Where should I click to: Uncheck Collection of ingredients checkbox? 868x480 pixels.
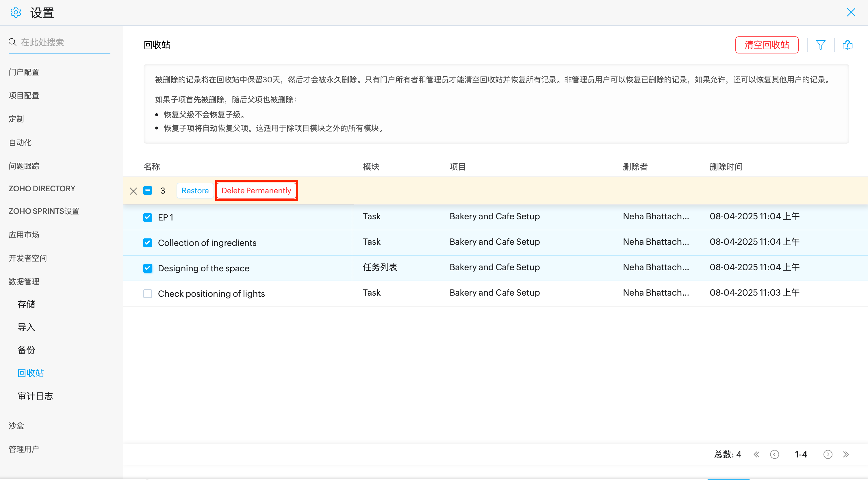pos(148,243)
